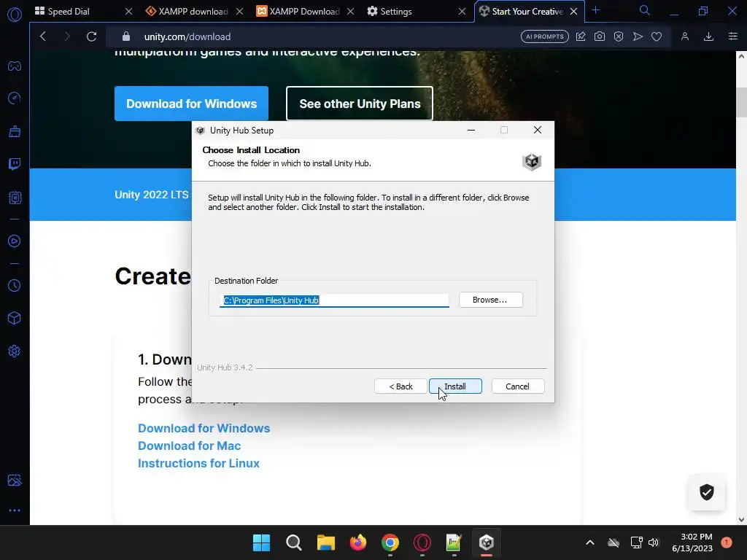
Task: Cancel the Unity Hub Setup
Action: coord(517,386)
